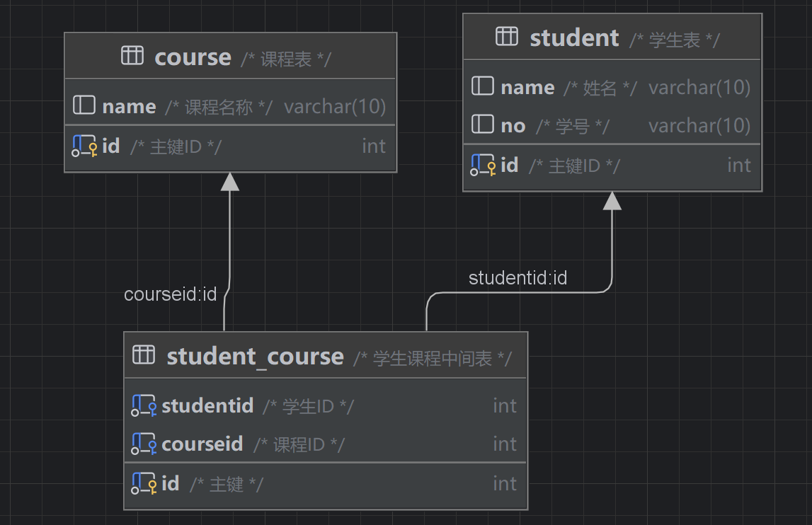Click the column icon beside student name
812x525 pixels.
click(483, 87)
